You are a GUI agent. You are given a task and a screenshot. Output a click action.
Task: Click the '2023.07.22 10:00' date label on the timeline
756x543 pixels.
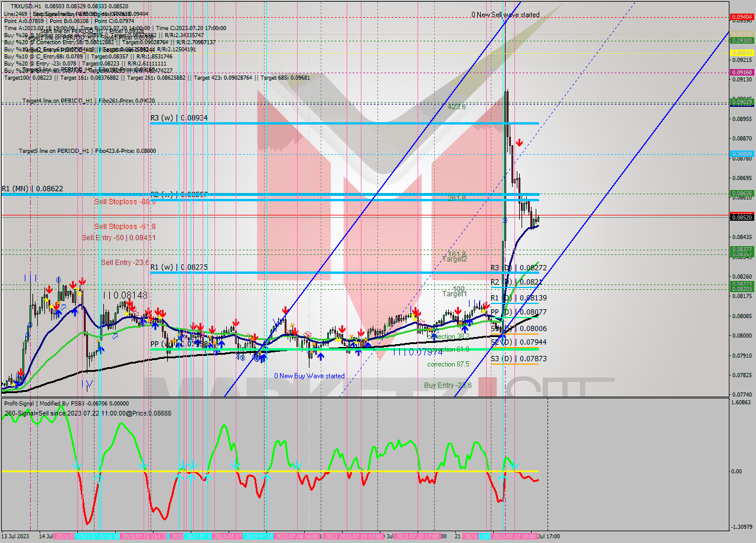[x=515, y=537]
